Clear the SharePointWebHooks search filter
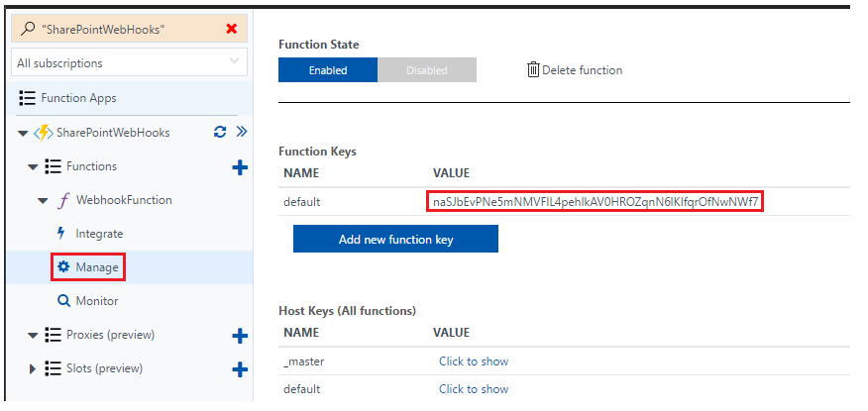The width and height of the screenshot is (868, 411). coord(232,29)
